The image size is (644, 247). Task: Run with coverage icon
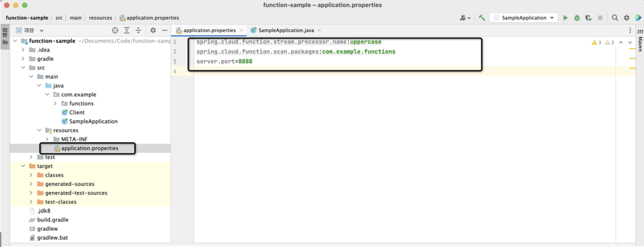coord(588,18)
